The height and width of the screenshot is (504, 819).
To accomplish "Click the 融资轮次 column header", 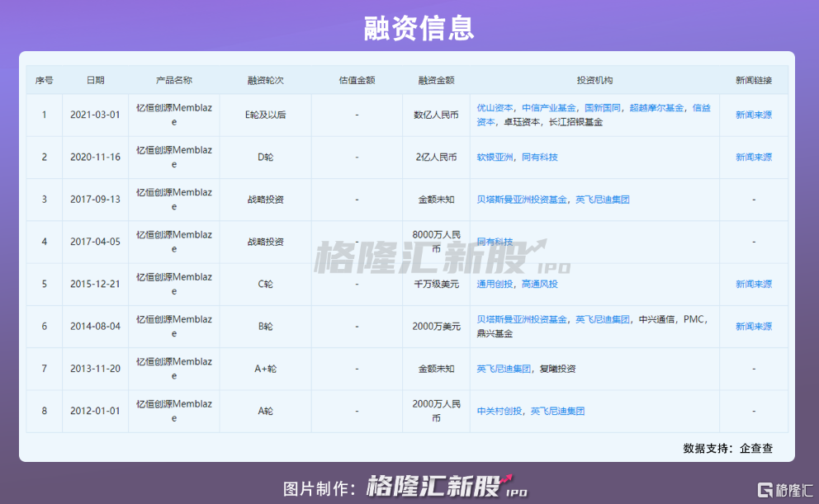I will point(265,81).
